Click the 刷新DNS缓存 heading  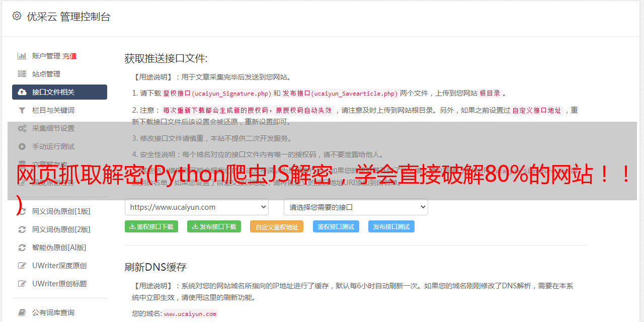click(155, 267)
